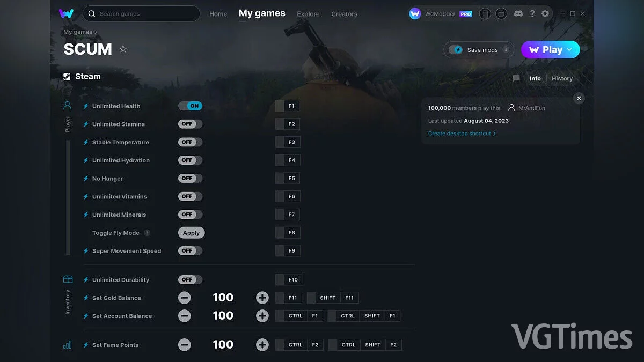Open the Explore tab
The width and height of the screenshot is (644, 362).
tap(308, 14)
